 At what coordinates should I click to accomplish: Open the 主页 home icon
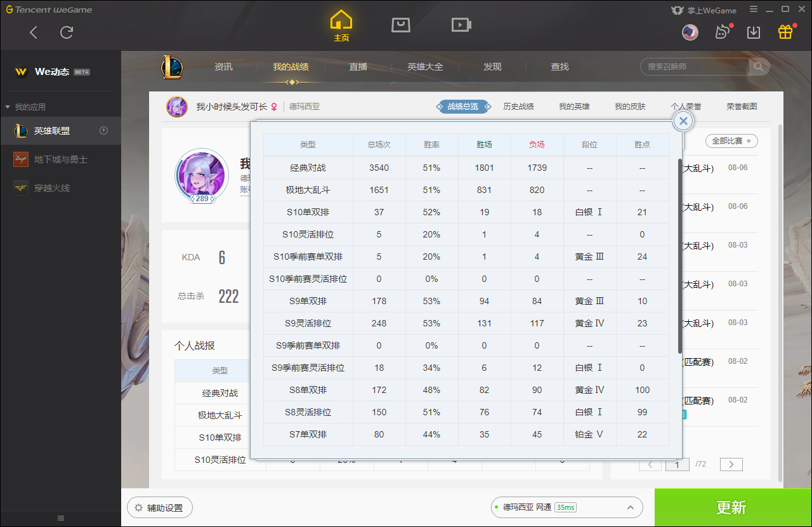pos(341,25)
